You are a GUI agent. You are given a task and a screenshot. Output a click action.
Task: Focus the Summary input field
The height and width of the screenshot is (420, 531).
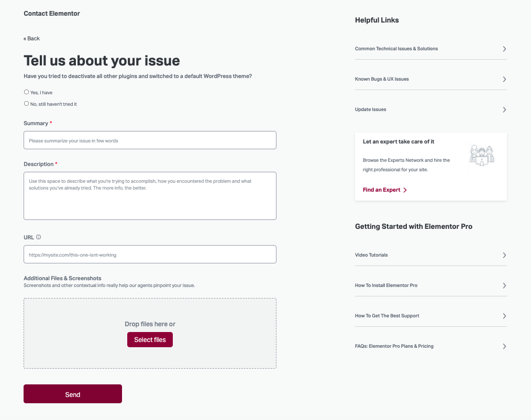click(150, 140)
